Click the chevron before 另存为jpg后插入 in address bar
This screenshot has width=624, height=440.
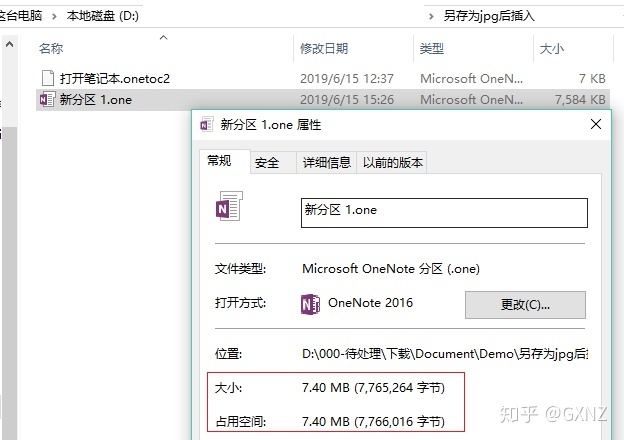coord(431,16)
